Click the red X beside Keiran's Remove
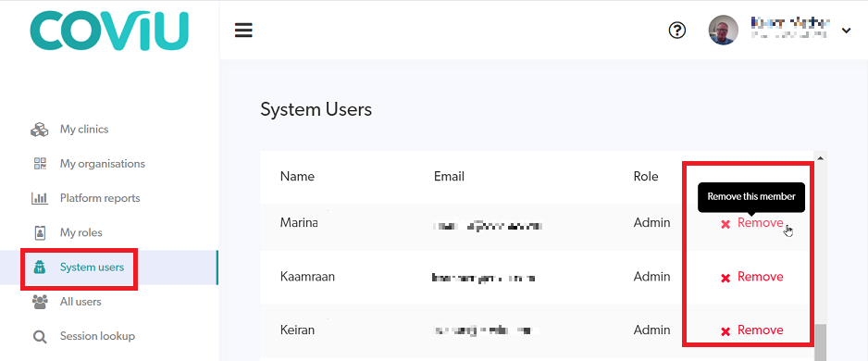The image size is (868, 361). 725,331
